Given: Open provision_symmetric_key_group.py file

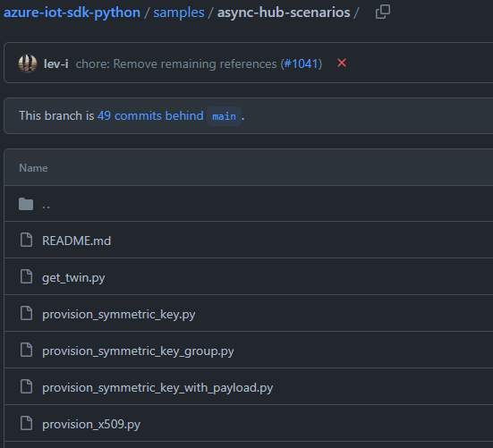Looking at the screenshot, I should tap(138, 351).
